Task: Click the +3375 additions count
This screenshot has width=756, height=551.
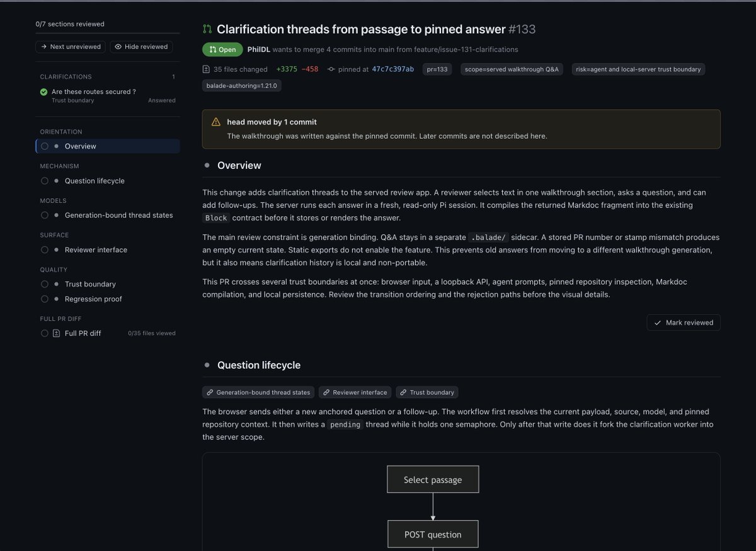Action: coord(287,69)
